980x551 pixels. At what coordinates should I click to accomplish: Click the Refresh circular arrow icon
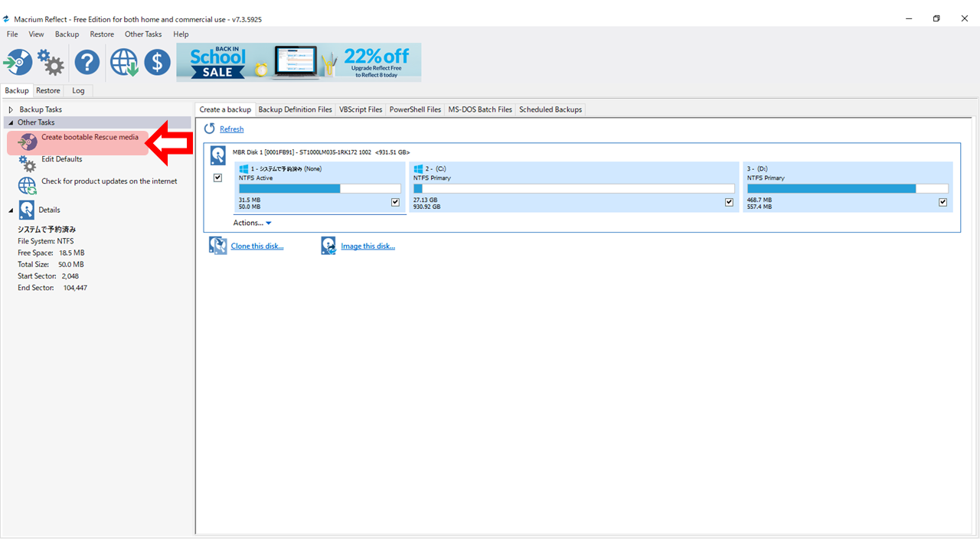click(210, 129)
